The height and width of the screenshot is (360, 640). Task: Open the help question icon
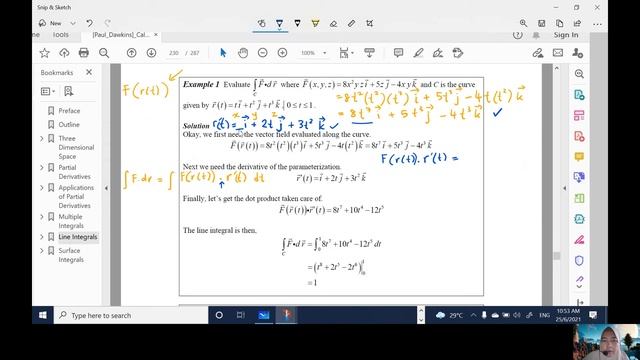coord(518,35)
